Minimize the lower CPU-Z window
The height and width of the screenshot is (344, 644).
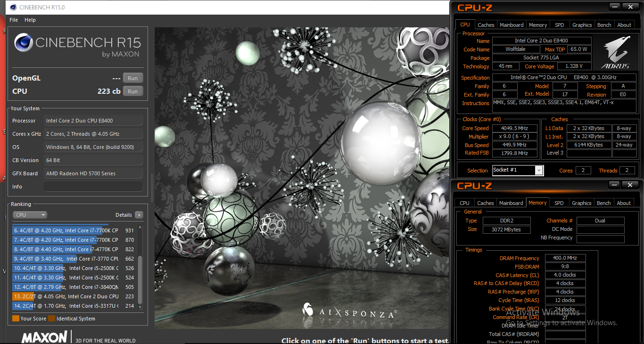click(x=614, y=185)
